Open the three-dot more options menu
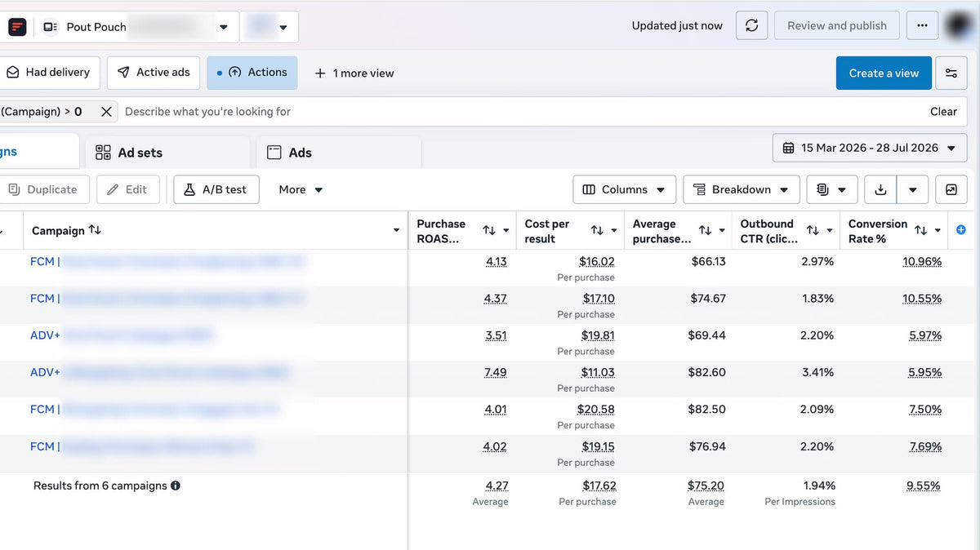 (x=922, y=26)
